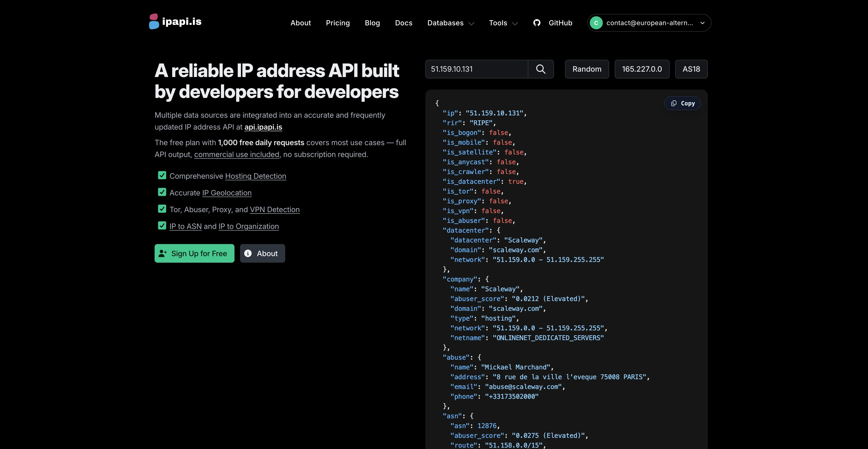Expand the Tools dropdown menu
868x449 pixels.
click(503, 23)
